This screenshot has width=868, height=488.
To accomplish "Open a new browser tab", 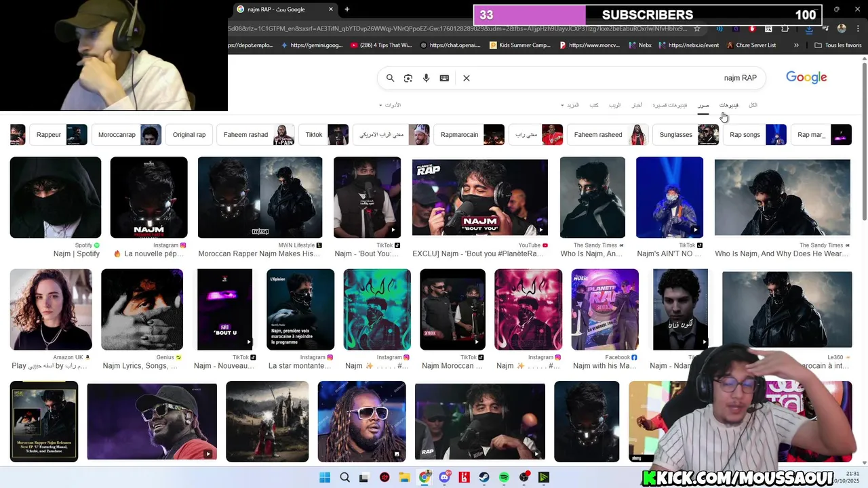I will pyautogui.click(x=347, y=9).
